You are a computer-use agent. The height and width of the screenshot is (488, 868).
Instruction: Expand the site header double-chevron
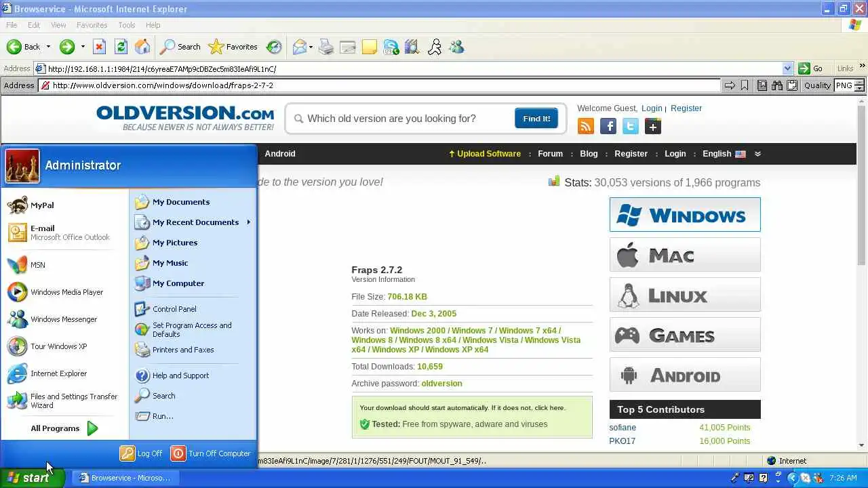click(757, 154)
